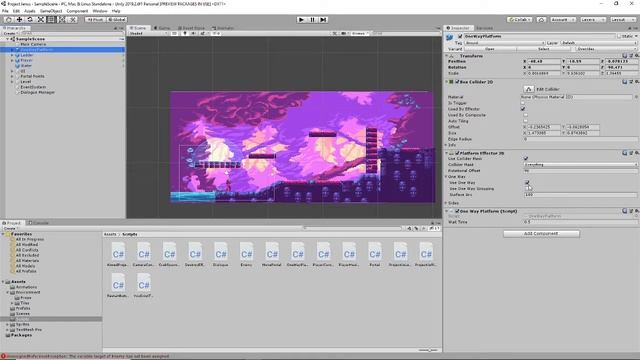Toggle Used By Composite checkbox
The width and height of the screenshot is (640, 360).
pyautogui.click(x=526, y=115)
